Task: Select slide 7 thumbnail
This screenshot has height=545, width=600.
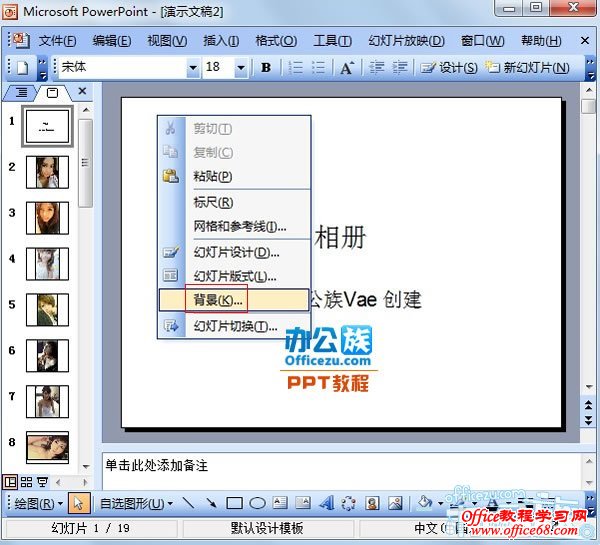Action: (x=47, y=402)
